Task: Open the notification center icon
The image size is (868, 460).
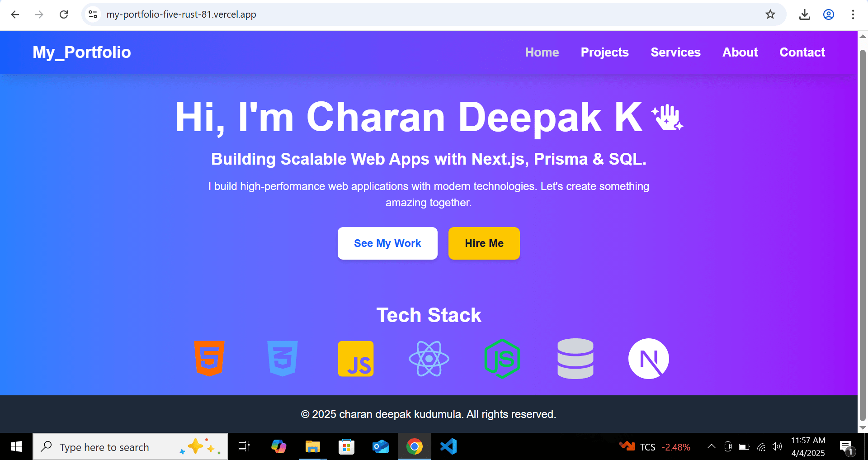Action: pyautogui.click(x=846, y=447)
